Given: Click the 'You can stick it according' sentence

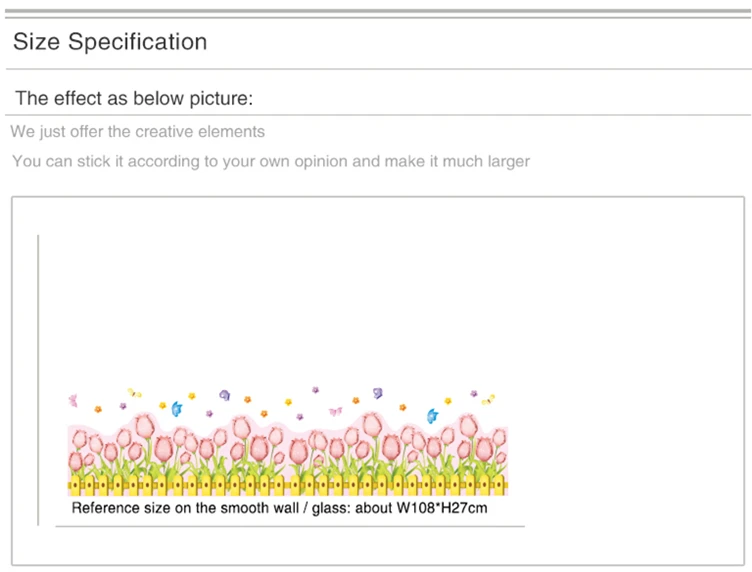Looking at the screenshot, I should 271,161.
